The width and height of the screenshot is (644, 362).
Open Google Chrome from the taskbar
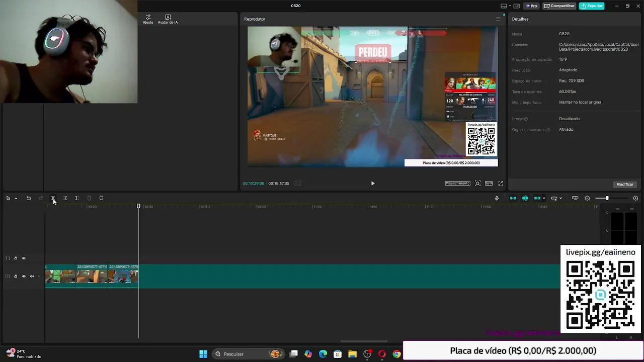[x=396, y=354]
